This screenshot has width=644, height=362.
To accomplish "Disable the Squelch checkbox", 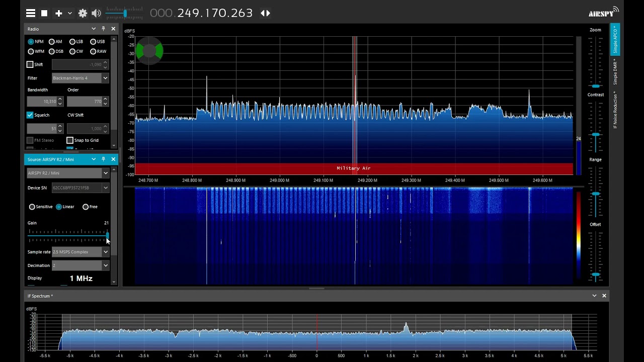I will click(x=30, y=115).
